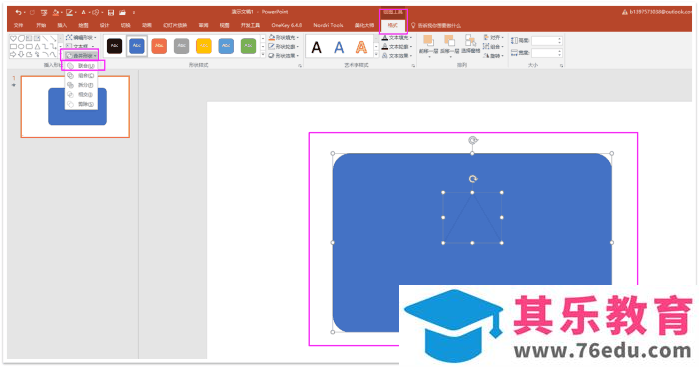Apply the light blue Abc shape style

tap(226, 46)
